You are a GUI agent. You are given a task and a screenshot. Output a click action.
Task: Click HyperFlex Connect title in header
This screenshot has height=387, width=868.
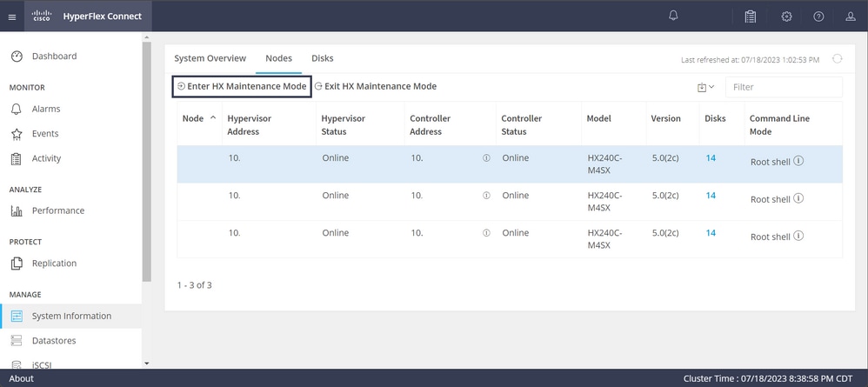pos(103,16)
